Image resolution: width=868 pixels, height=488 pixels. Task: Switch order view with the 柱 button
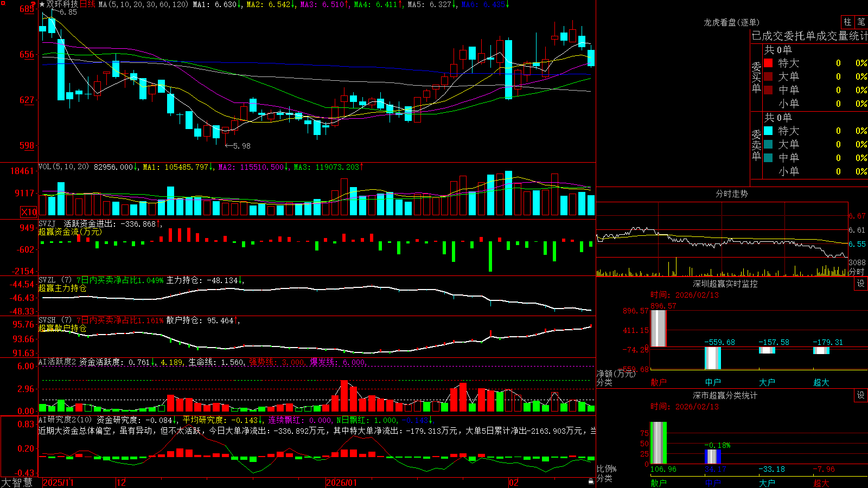[847, 22]
